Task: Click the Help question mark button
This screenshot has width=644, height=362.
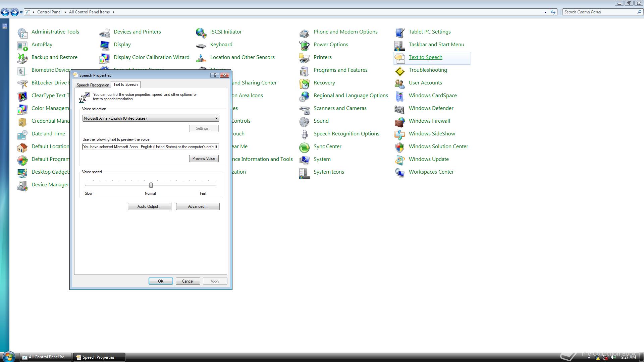Action: tap(215, 75)
